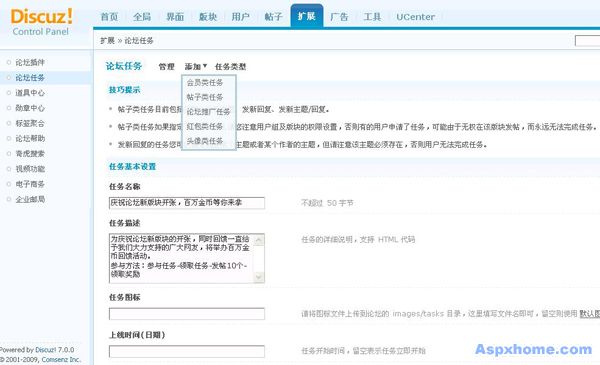The width and height of the screenshot is (600, 365).
Task: Open the 任务类型 submenu link
Action: tap(230, 67)
